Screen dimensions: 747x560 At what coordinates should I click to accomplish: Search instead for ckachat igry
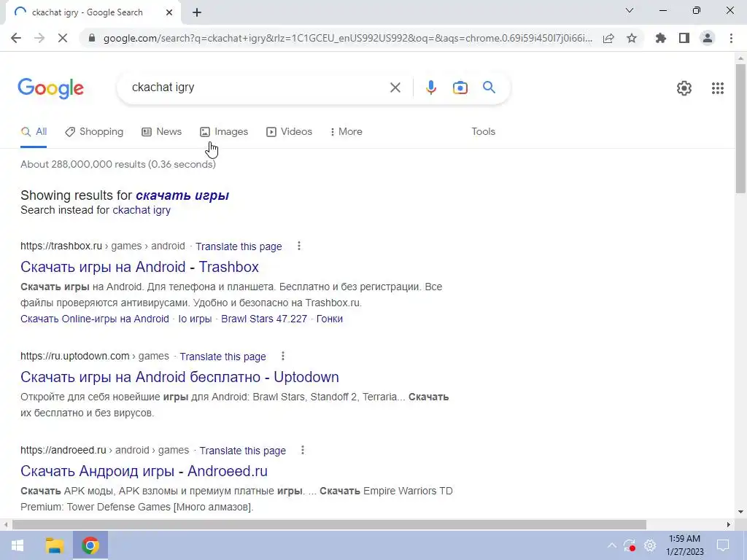pos(142,210)
